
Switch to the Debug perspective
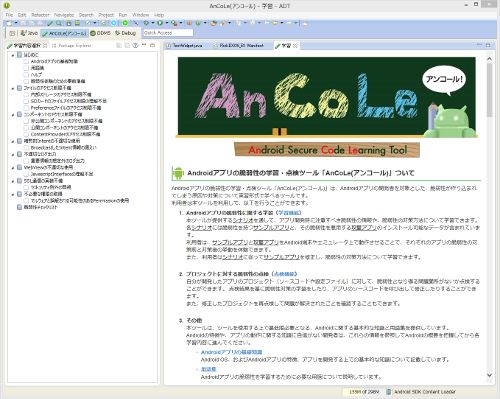point(125,33)
